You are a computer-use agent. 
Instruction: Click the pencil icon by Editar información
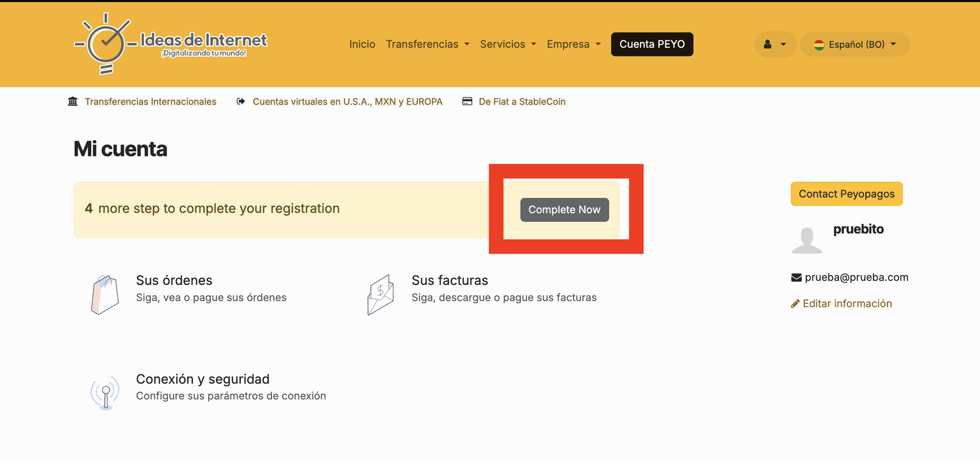coord(795,304)
